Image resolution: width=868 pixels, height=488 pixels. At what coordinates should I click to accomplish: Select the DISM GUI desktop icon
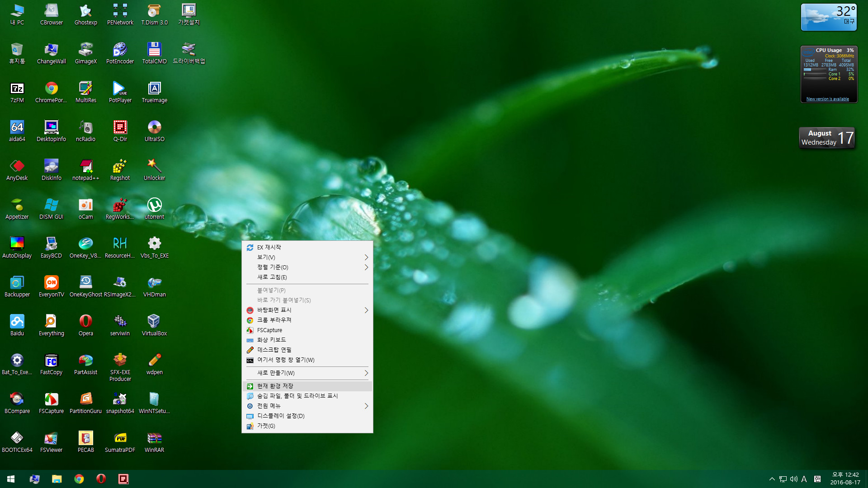point(52,209)
